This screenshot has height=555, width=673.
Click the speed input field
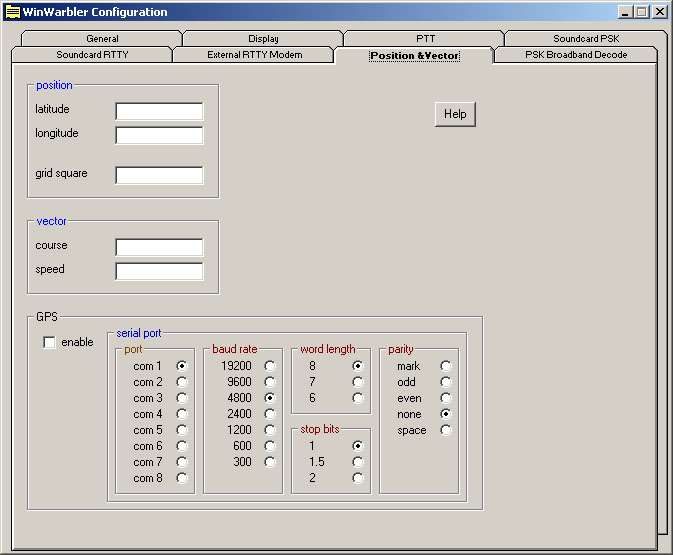coord(159,271)
